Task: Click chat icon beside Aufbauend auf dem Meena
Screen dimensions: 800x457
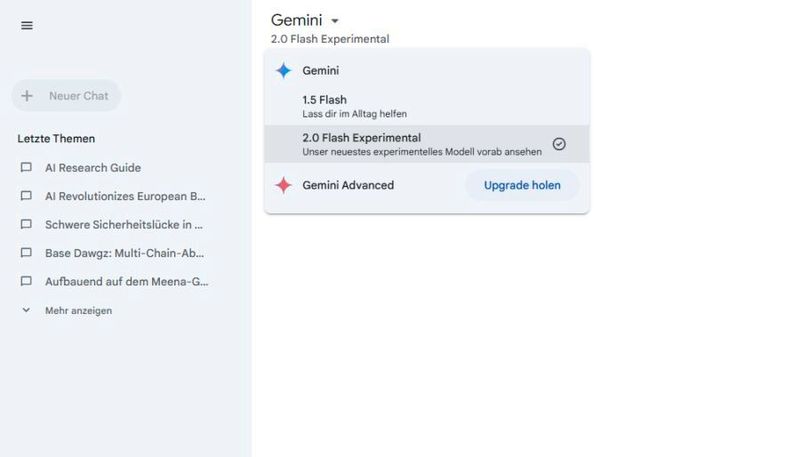Action: pos(27,282)
